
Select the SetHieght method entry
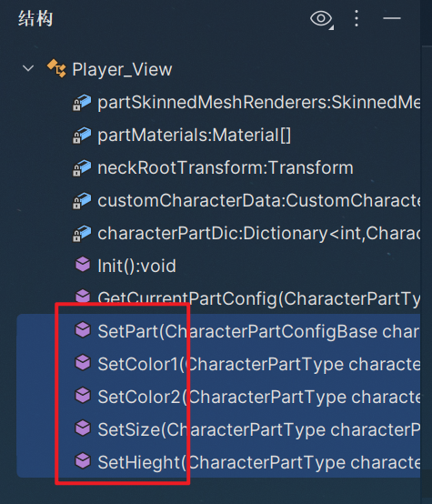(218, 462)
